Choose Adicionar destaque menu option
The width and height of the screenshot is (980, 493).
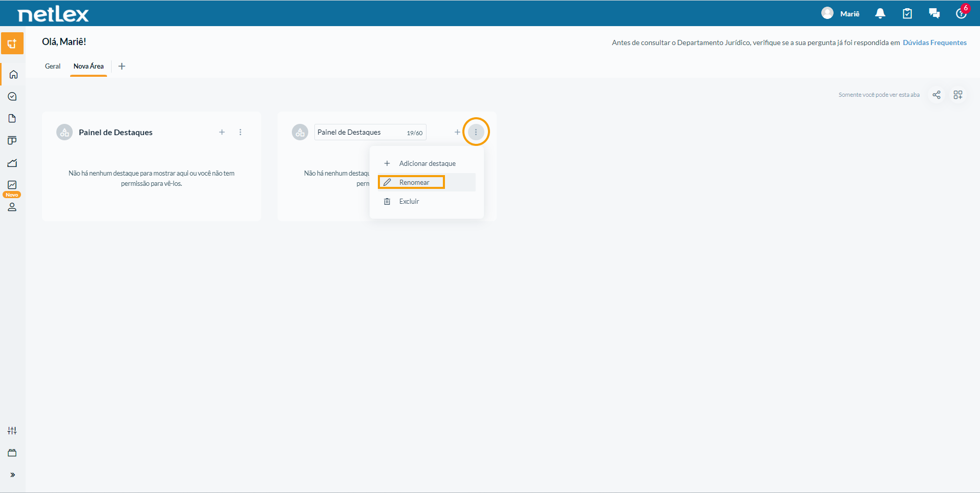point(427,163)
